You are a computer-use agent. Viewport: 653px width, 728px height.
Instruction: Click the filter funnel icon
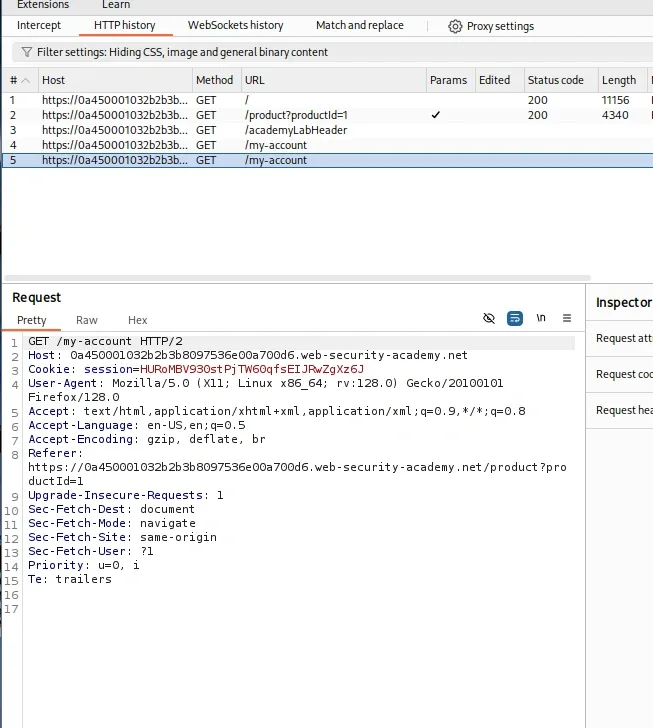tap(27, 52)
